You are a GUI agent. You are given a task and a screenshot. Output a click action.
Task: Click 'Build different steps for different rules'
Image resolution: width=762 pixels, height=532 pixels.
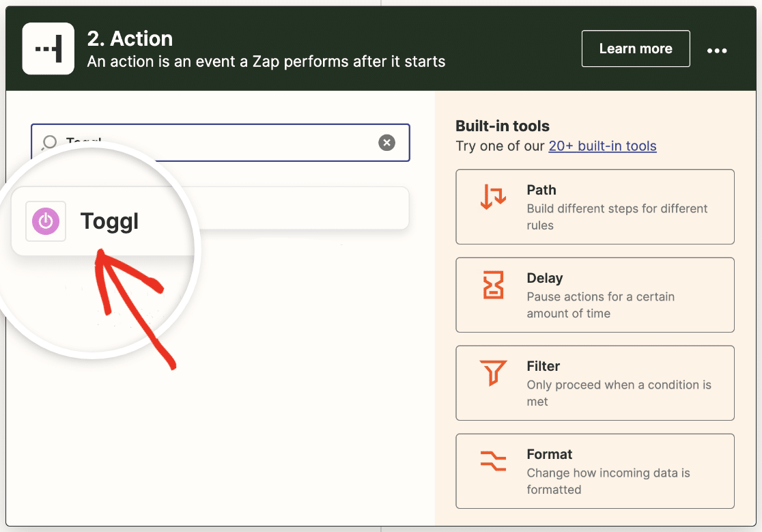[617, 216]
